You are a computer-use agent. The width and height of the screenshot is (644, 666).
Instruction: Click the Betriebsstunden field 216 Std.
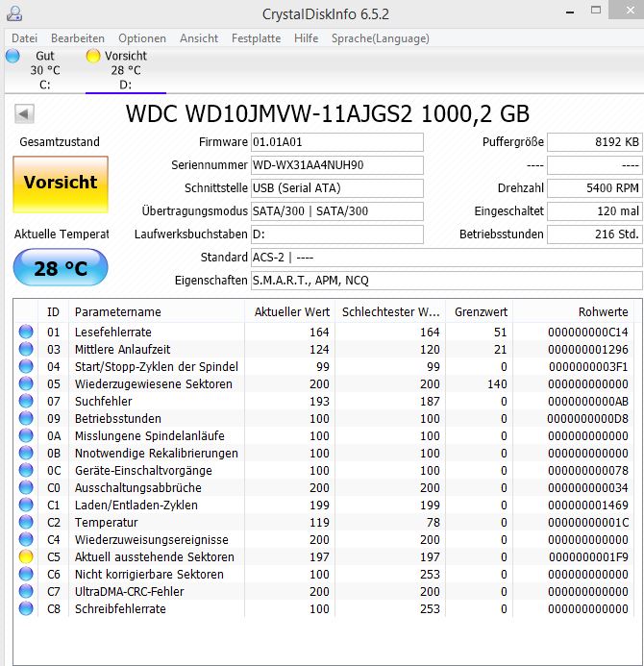[595, 234]
